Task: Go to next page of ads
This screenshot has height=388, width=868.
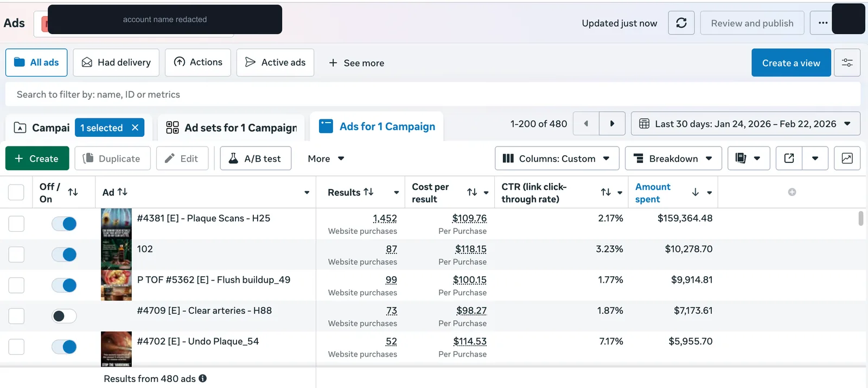Action: click(612, 124)
